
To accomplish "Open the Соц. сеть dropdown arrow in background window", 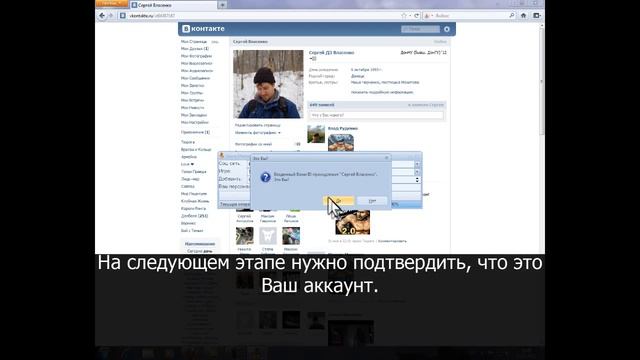I will tap(417, 164).
